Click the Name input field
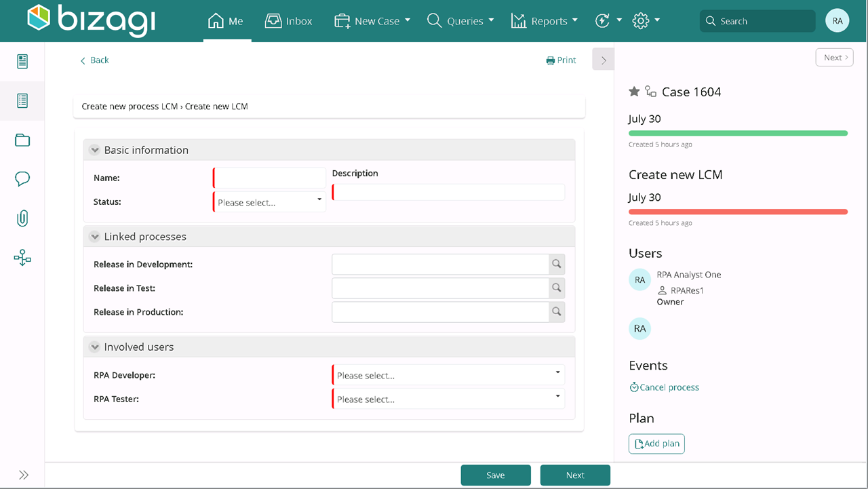 point(269,178)
